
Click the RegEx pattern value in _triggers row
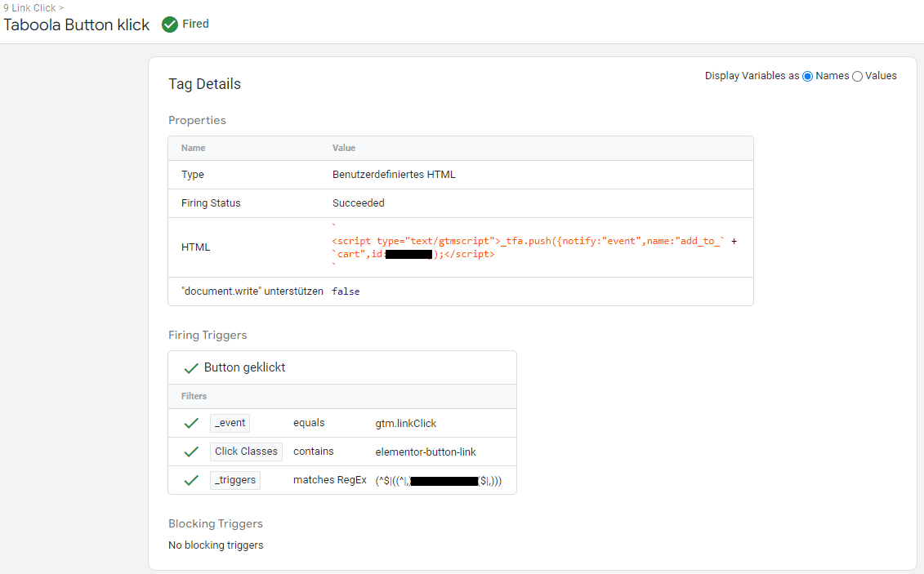pos(439,481)
